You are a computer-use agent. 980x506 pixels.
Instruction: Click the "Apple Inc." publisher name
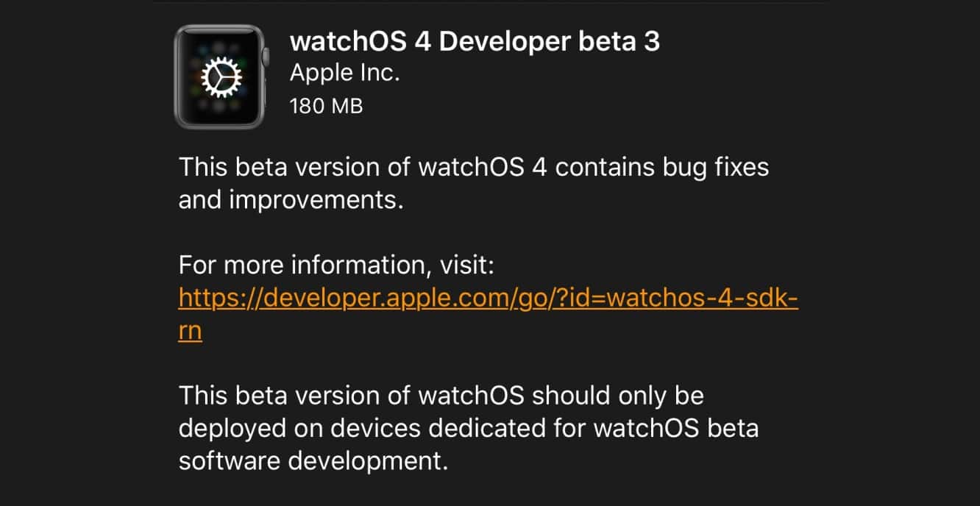[x=346, y=72]
